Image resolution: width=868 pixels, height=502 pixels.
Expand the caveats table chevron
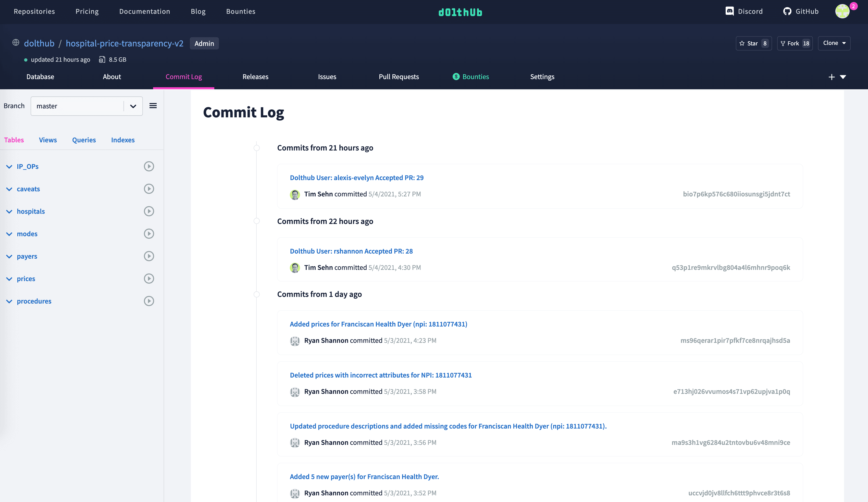tap(9, 189)
